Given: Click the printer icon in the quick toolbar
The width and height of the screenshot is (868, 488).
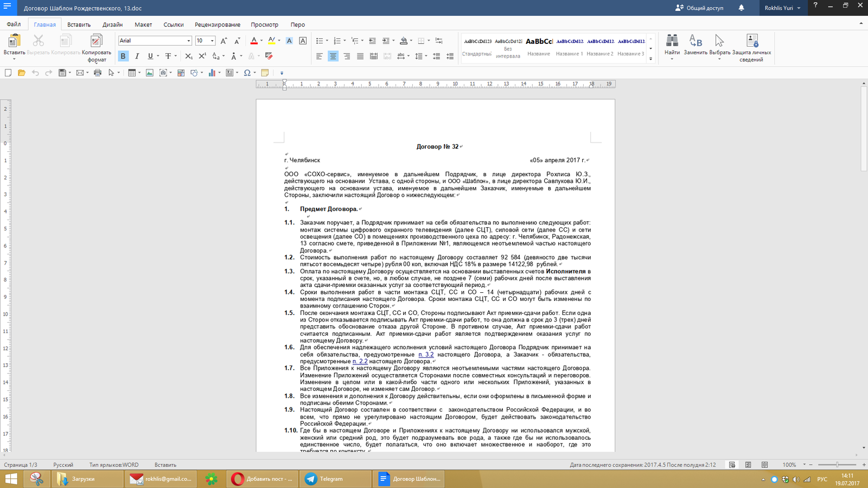Looking at the screenshot, I should 98,73.
